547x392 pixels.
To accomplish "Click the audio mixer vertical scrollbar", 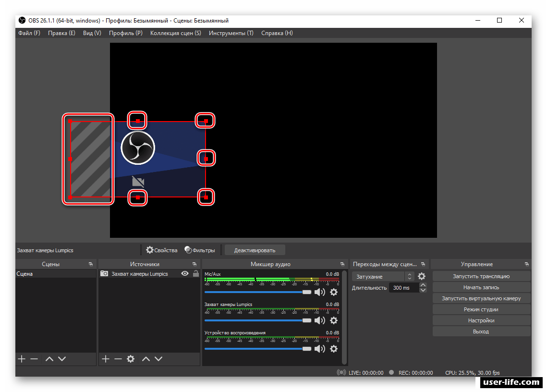I will click(344, 317).
